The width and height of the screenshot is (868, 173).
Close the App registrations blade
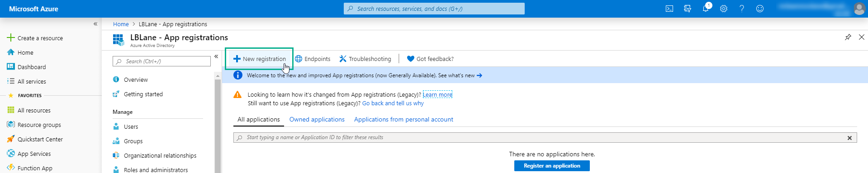(861, 37)
